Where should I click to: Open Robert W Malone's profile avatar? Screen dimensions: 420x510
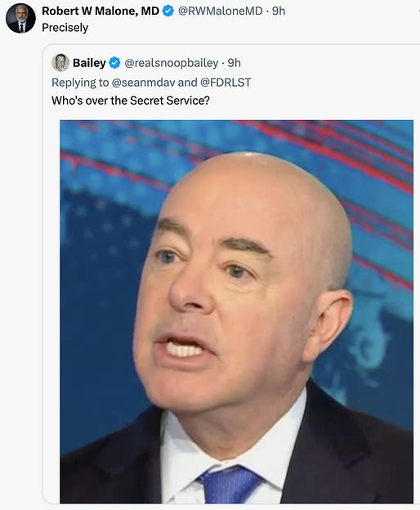(x=20, y=19)
